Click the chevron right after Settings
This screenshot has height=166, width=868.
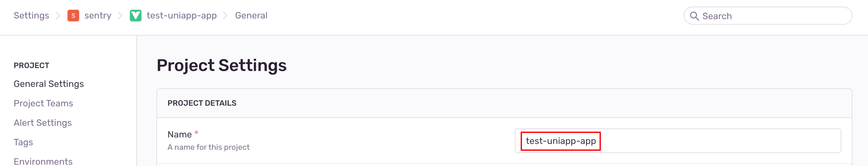tap(58, 16)
